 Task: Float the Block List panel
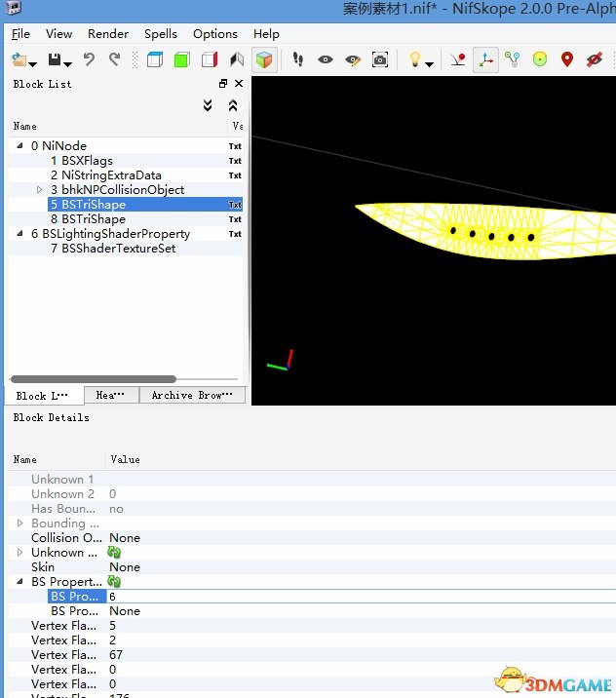[223, 83]
